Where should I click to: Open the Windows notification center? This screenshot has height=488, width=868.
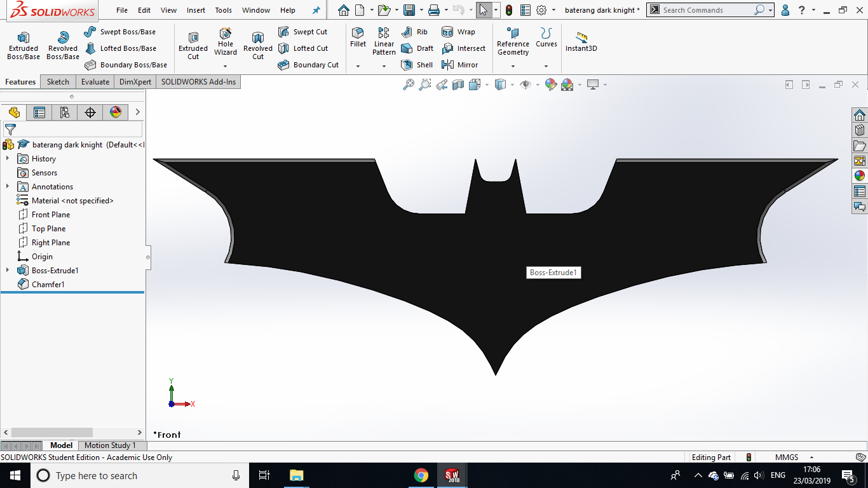point(848,475)
